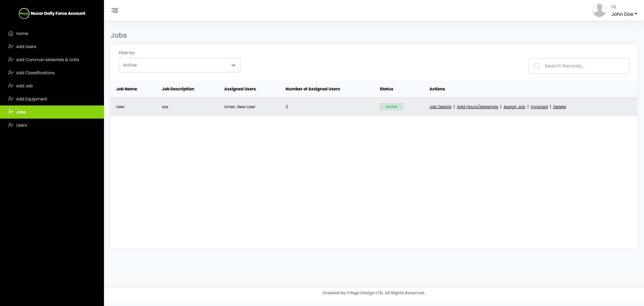Select the Add Users sidebar icon
The image size is (644, 306).
coord(10,46)
